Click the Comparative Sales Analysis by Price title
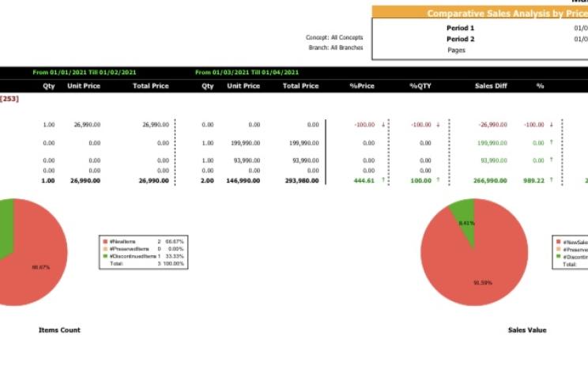 507,13
